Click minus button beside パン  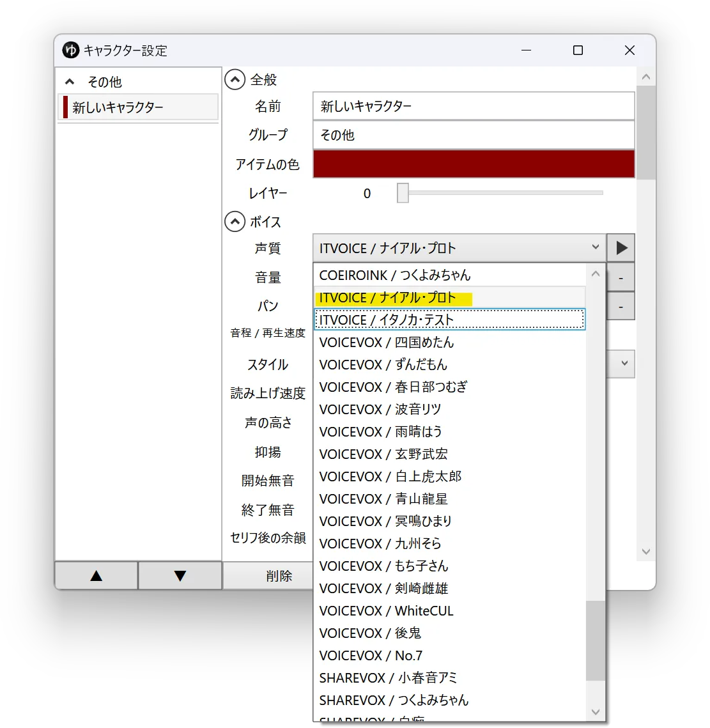pyautogui.click(x=621, y=306)
